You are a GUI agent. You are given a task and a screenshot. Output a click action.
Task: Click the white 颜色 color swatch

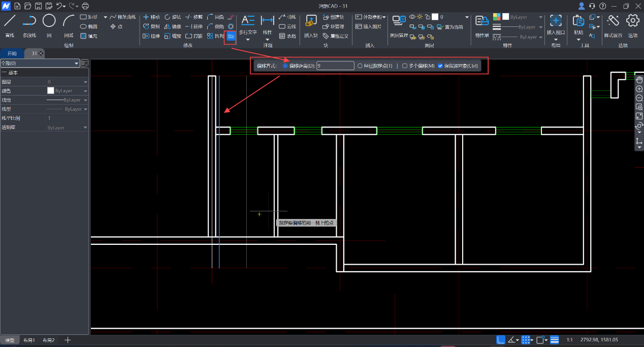click(50, 90)
